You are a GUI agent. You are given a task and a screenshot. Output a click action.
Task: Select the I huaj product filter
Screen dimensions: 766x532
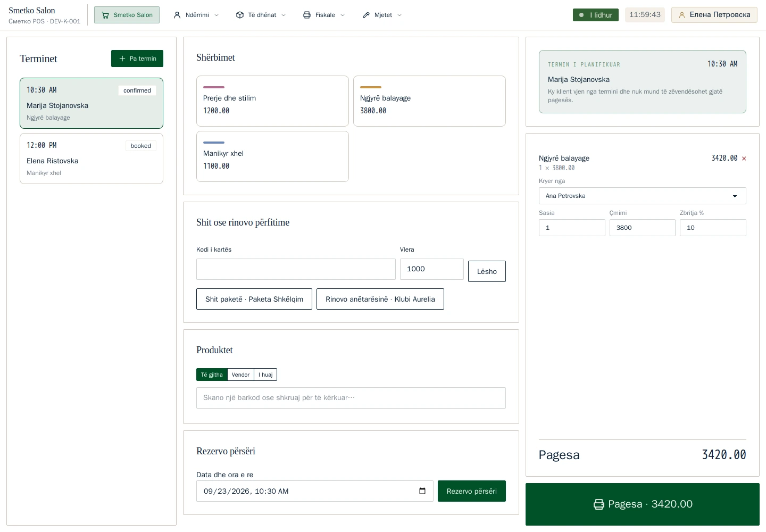click(265, 375)
